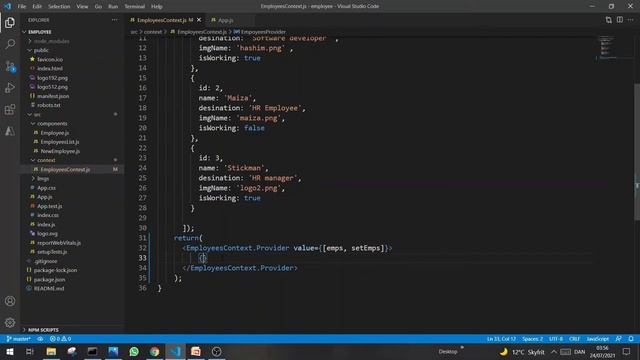Open the notifications bell in status bar
Screen dimensions: 640x360
coord(631,339)
